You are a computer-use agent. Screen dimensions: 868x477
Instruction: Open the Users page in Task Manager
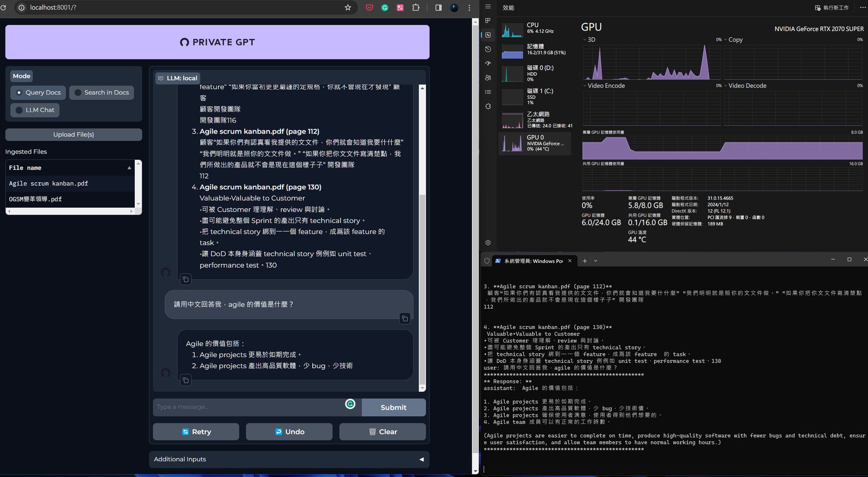(488, 78)
